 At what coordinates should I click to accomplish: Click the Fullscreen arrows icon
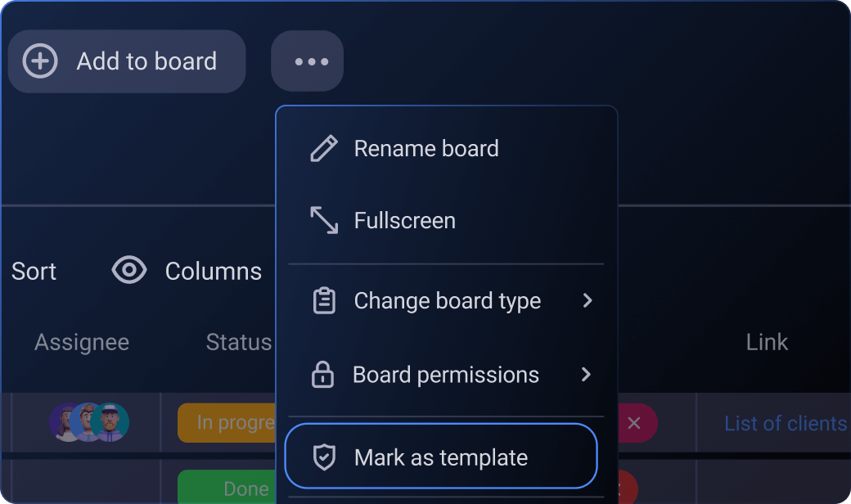(324, 220)
